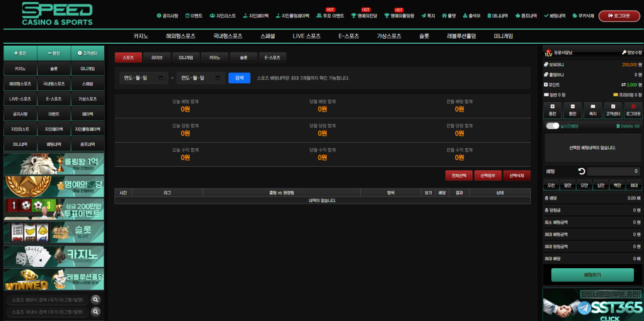Open the start date picker calendar

click(160, 78)
